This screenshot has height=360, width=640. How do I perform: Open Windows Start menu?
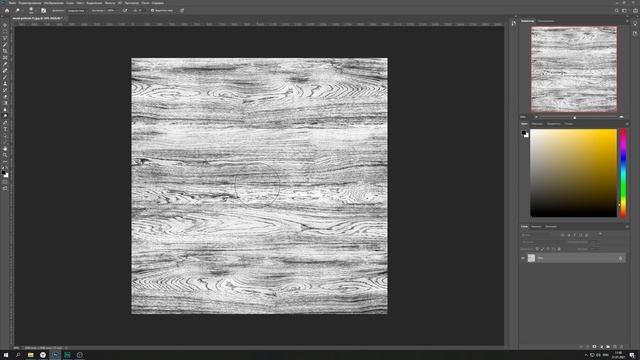6,355
